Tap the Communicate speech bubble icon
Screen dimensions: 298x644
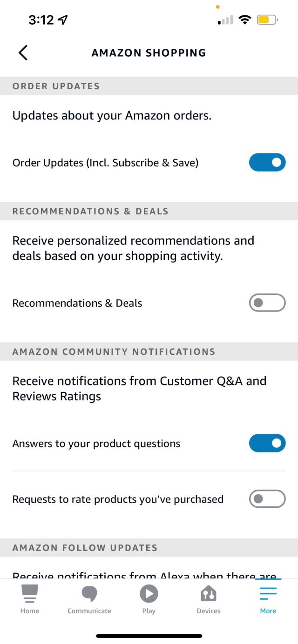tap(89, 594)
